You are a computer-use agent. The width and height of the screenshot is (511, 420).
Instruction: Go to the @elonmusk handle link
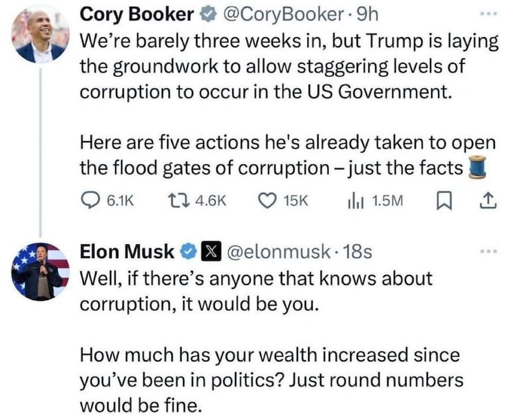tap(279, 251)
